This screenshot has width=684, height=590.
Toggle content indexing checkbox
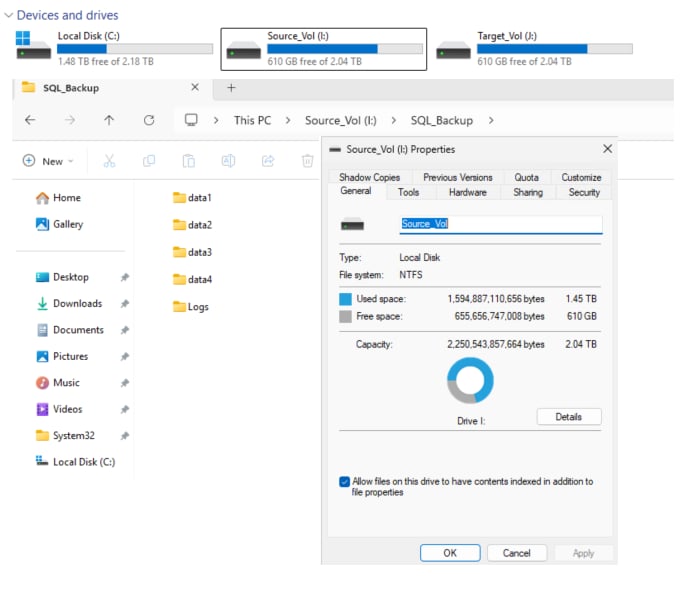pyautogui.click(x=344, y=482)
